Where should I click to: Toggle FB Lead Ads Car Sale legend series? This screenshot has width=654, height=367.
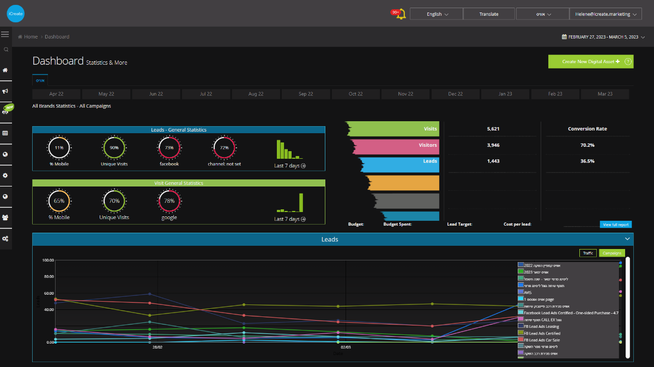(541, 340)
